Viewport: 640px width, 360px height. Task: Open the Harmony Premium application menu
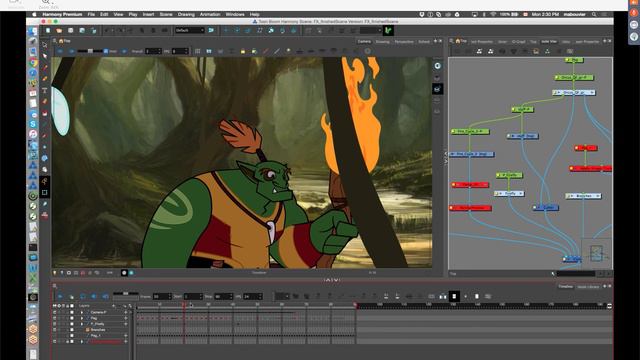(x=62, y=14)
